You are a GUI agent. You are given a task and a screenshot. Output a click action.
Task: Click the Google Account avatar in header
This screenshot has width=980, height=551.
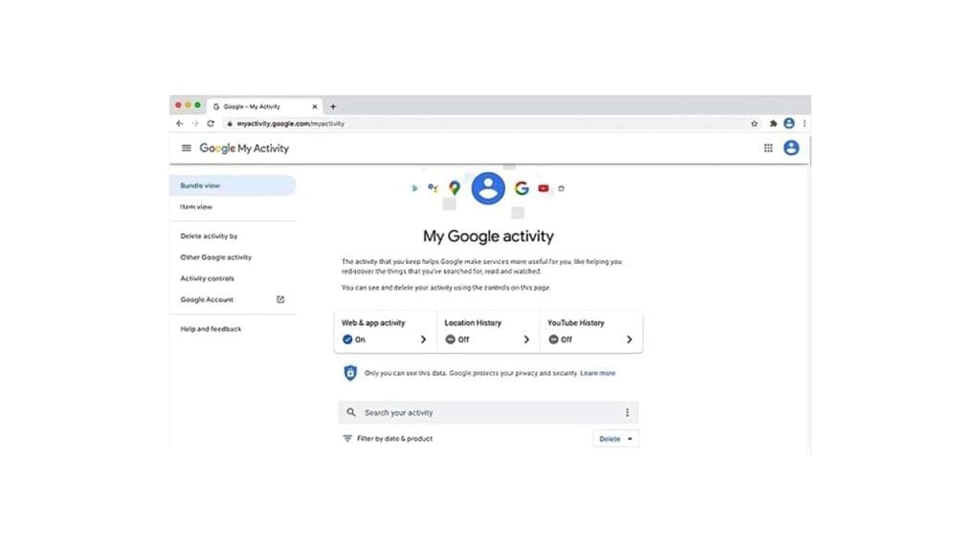coord(791,148)
